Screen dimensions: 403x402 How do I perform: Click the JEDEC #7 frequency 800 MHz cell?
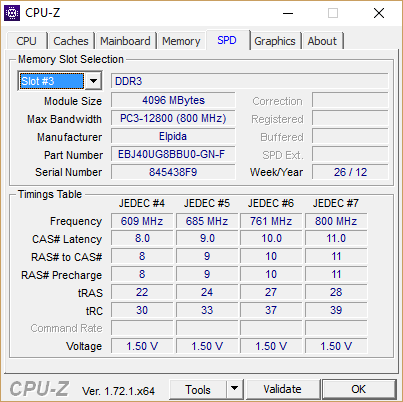tap(336, 221)
